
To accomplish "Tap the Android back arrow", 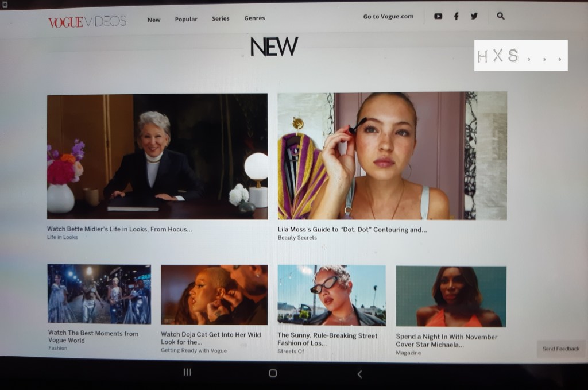I will pyautogui.click(x=359, y=374).
